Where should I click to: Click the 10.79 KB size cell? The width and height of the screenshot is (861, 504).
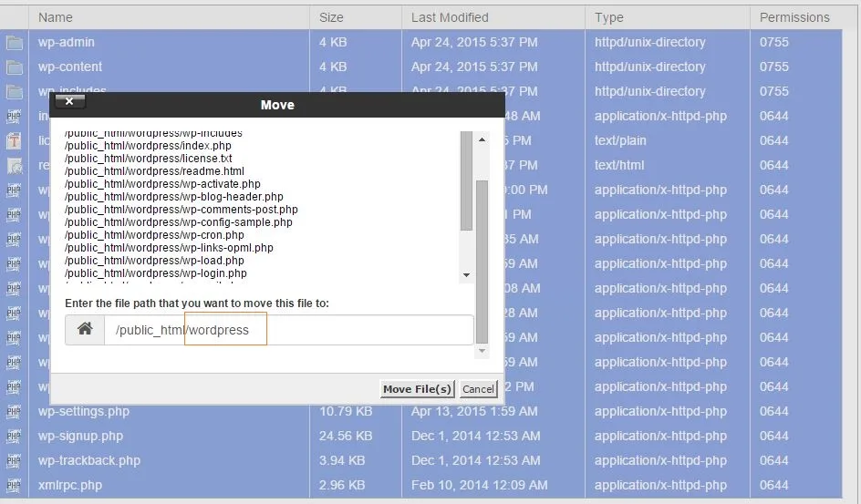(x=346, y=411)
